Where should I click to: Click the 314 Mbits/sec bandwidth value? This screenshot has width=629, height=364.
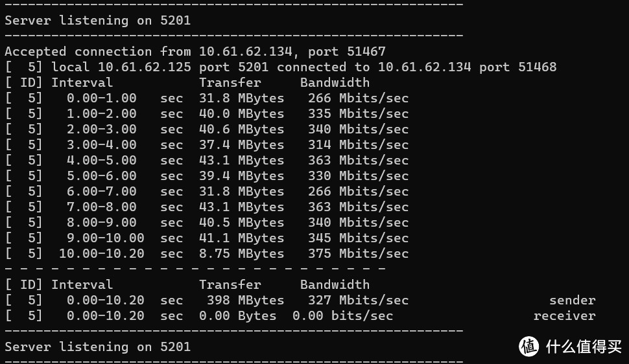(x=358, y=144)
